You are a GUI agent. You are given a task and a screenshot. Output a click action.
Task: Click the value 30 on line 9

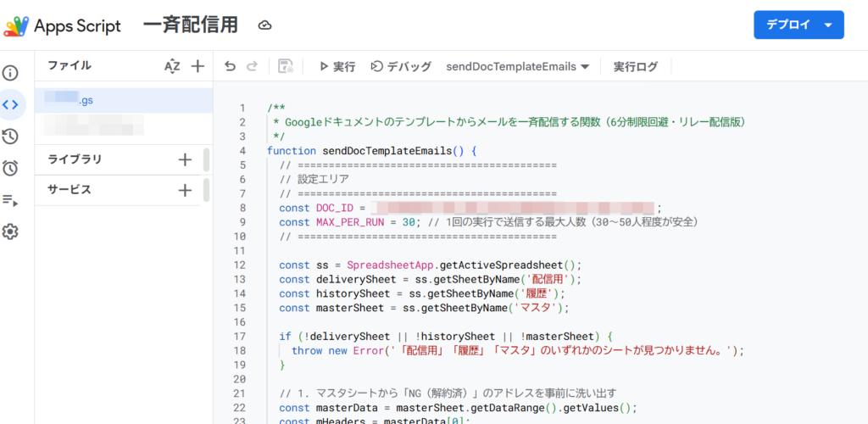[x=409, y=222]
